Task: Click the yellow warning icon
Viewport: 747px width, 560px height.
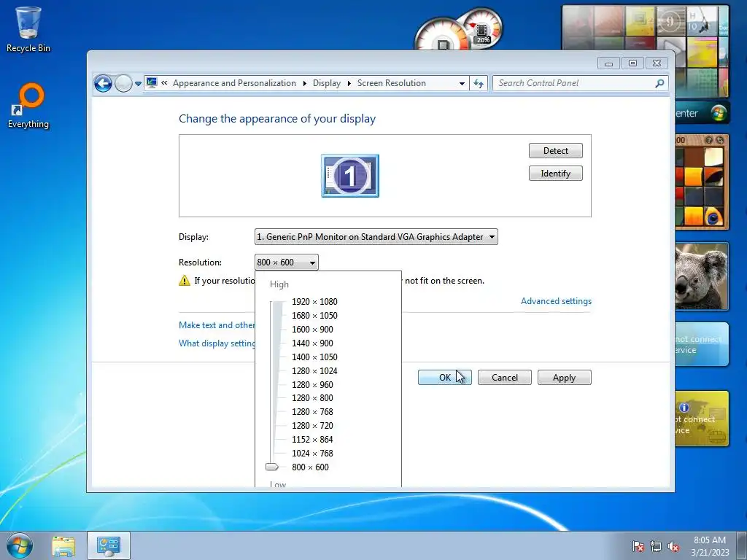Action: click(185, 281)
